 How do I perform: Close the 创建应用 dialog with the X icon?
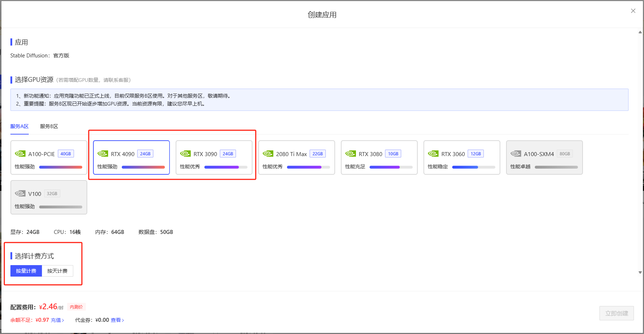click(633, 11)
